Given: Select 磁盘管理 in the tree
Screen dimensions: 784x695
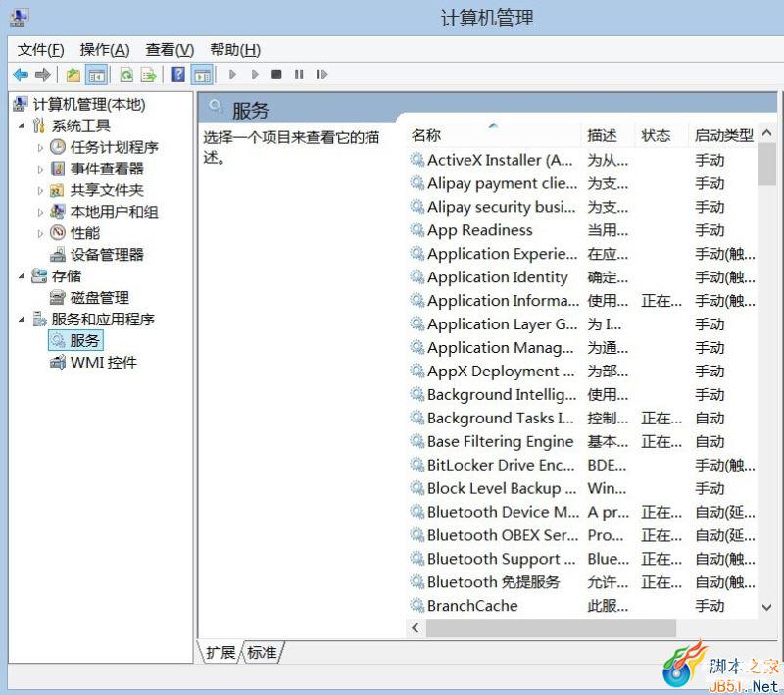Looking at the screenshot, I should point(100,297).
